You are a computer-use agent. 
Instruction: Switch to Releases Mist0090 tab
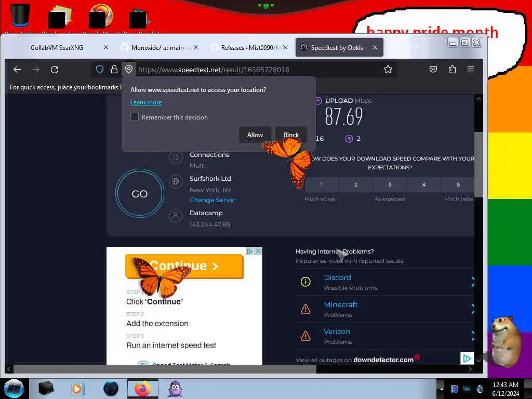(247, 47)
